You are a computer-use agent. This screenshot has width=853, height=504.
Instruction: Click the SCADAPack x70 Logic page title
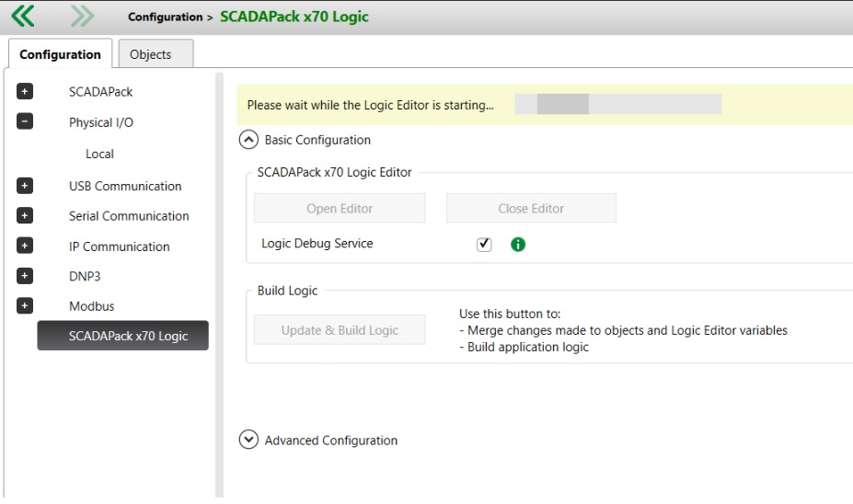tap(294, 17)
